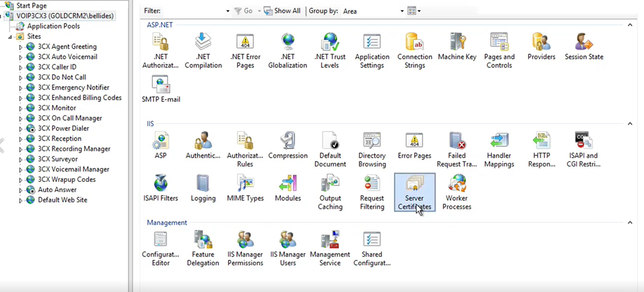
Task: Expand the Default Web Site node
Action: [20, 200]
